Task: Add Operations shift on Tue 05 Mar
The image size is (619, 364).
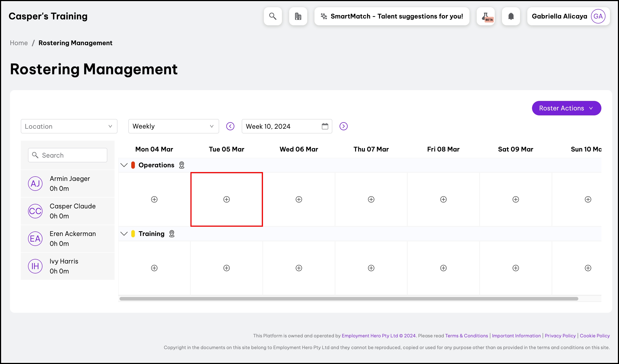Action: click(226, 199)
